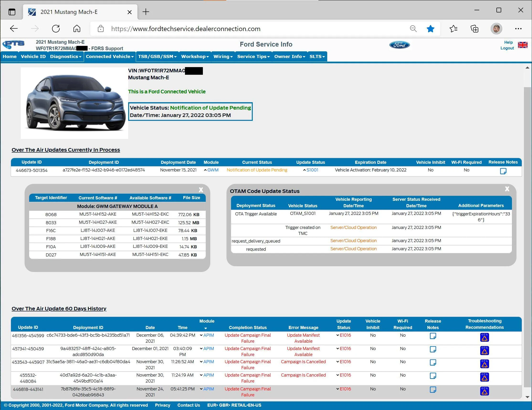Screen dimensions: 532x410
Task: Go to the Home menu item
Action: pyautogui.click(x=10, y=57)
